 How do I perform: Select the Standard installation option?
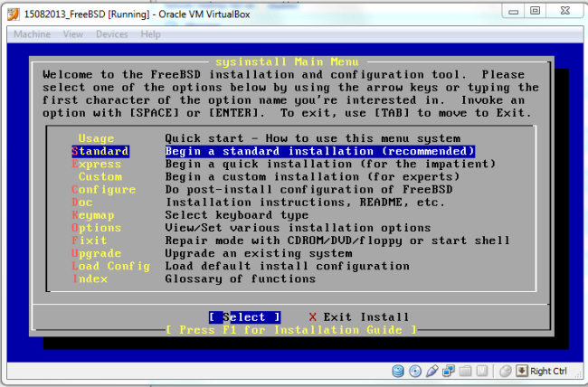pos(100,151)
